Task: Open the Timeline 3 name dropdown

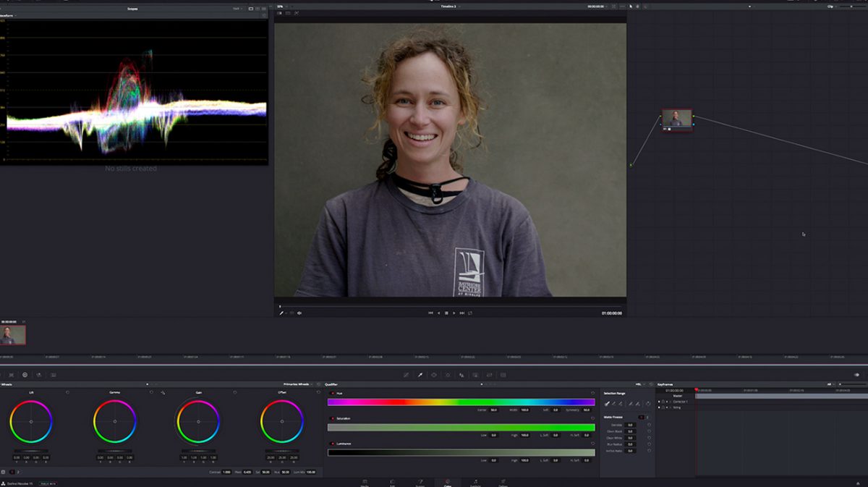Action: (x=450, y=7)
